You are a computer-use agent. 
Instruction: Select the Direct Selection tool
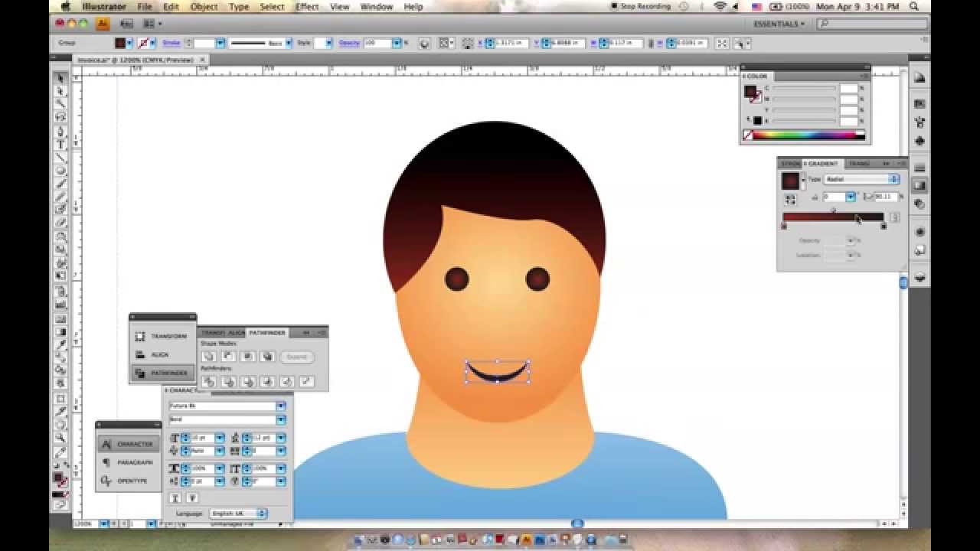tap(60, 91)
